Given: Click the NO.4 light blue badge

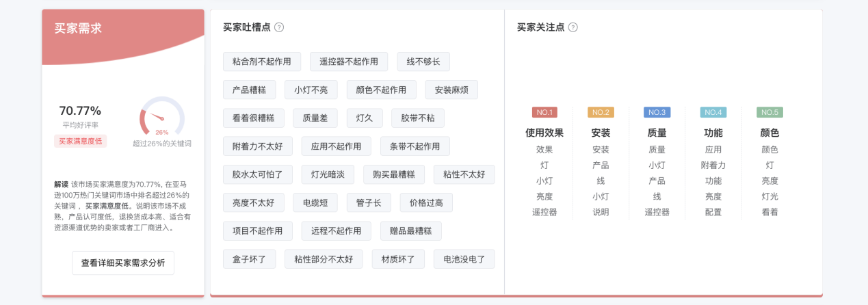Looking at the screenshot, I should point(713,112).
